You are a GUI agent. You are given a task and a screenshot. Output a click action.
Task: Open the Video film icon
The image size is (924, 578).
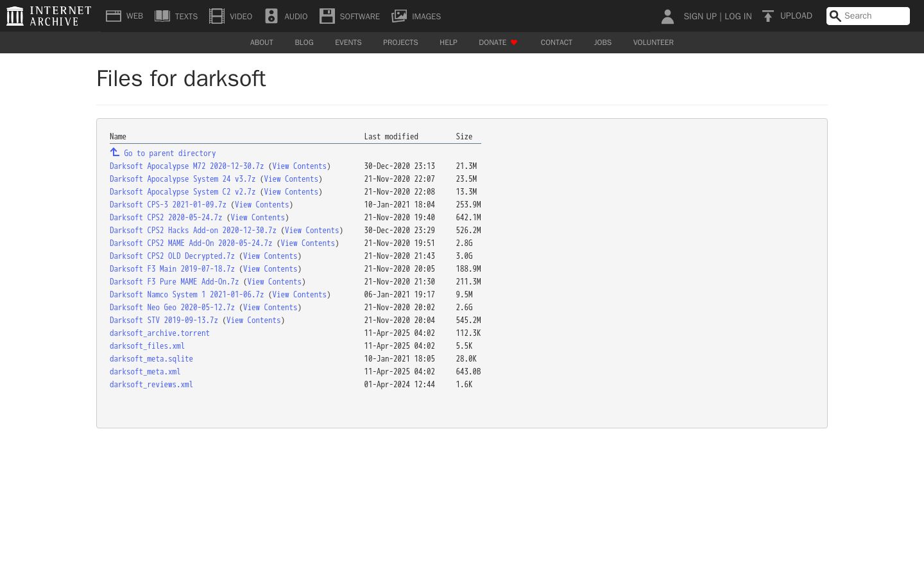coord(217,16)
